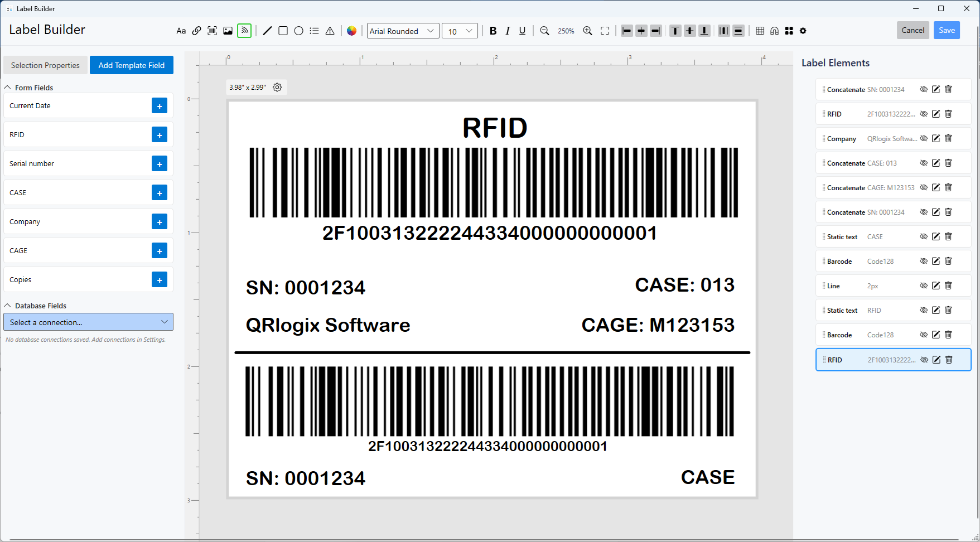This screenshot has height=542, width=980.
Task: Switch to Selection Properties tab
Action: click(x=45, y=65)
